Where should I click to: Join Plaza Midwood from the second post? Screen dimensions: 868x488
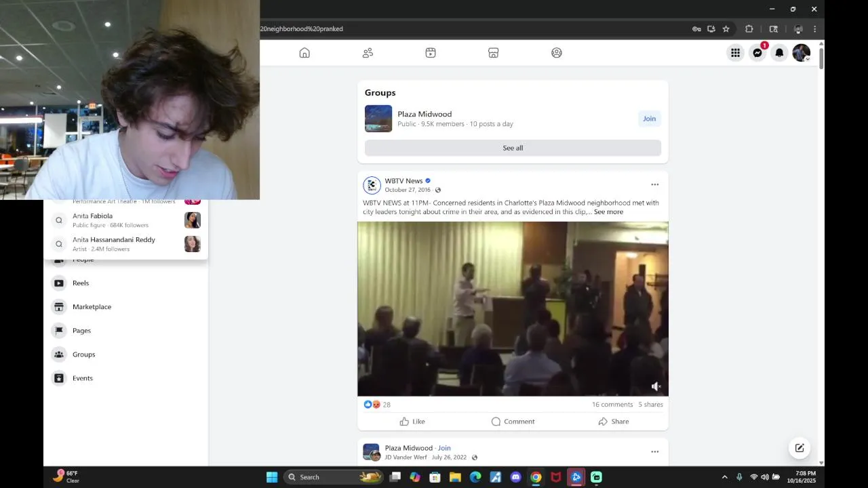pyautogui.click(x=444, y=448)
